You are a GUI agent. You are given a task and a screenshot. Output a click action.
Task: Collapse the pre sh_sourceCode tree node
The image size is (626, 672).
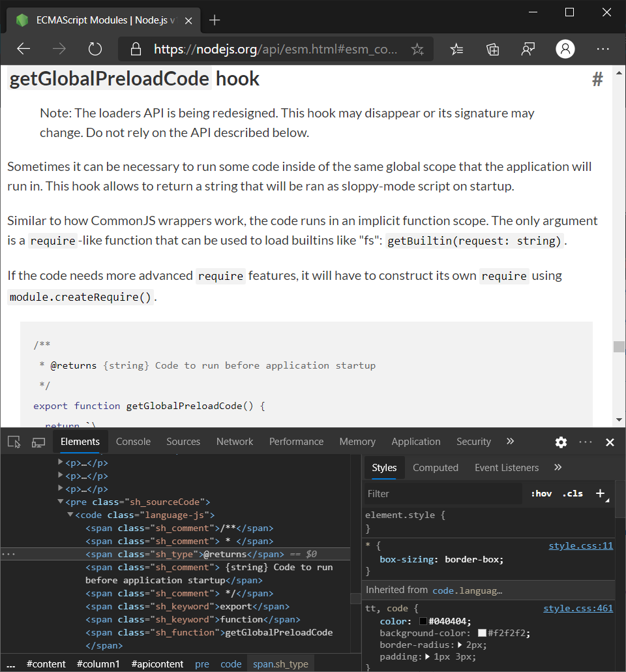coord(60,501)
